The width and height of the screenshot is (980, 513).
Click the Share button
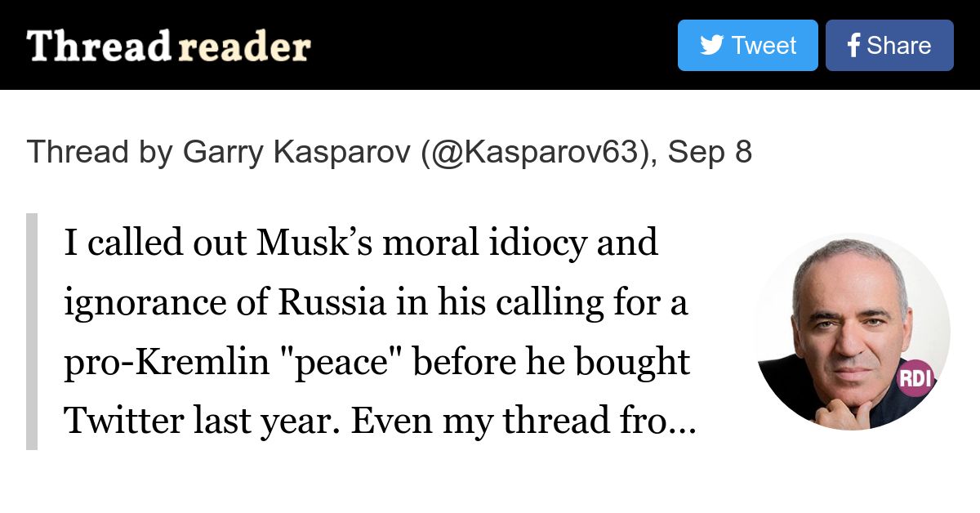(889, 45)
